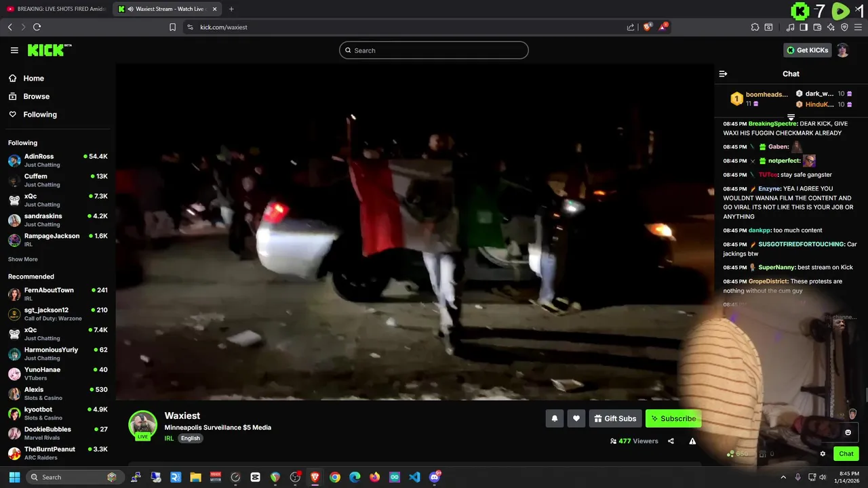Open browser main menu
Screen dimensions: 868x488
859,27
